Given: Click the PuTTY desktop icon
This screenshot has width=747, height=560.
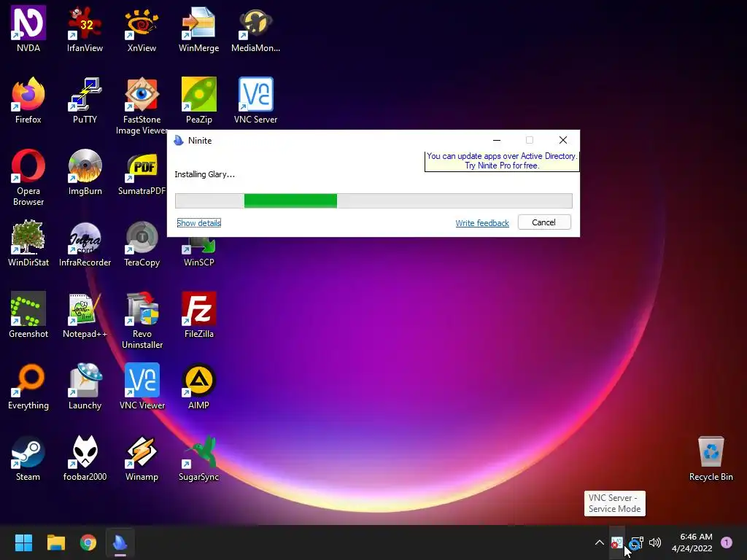Looking at the screenshot, I should point(85,100).
